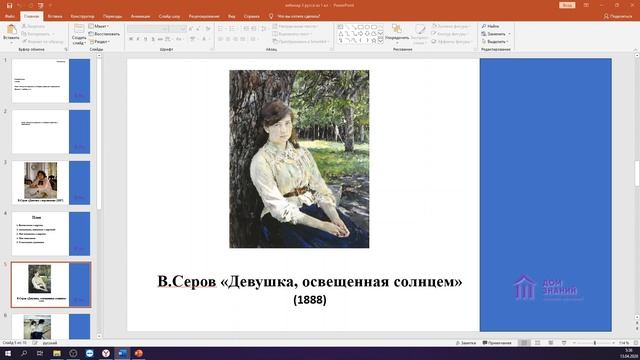Viewport: 640px width, 360px height.
Task: Open File Explorer from the taskbar
Action: (57, 353)
